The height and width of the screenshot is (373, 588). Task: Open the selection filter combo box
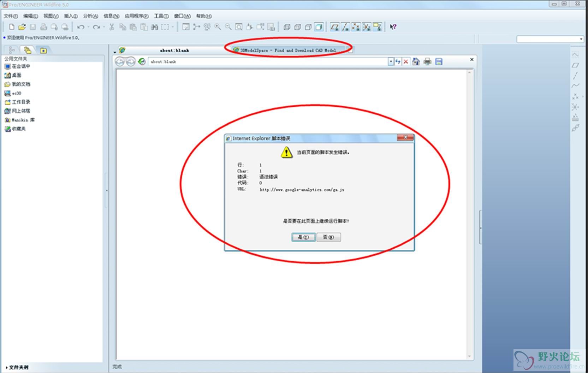pos(550,39)
